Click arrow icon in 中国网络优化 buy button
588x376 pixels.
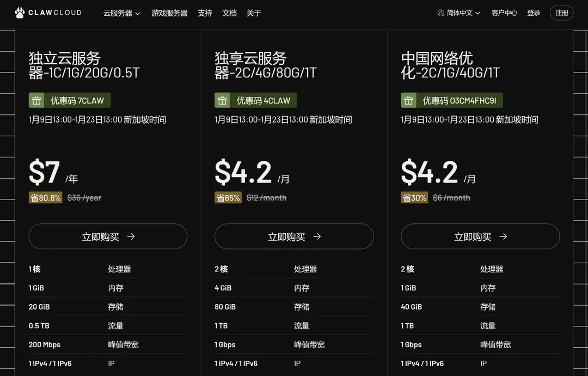503,236
